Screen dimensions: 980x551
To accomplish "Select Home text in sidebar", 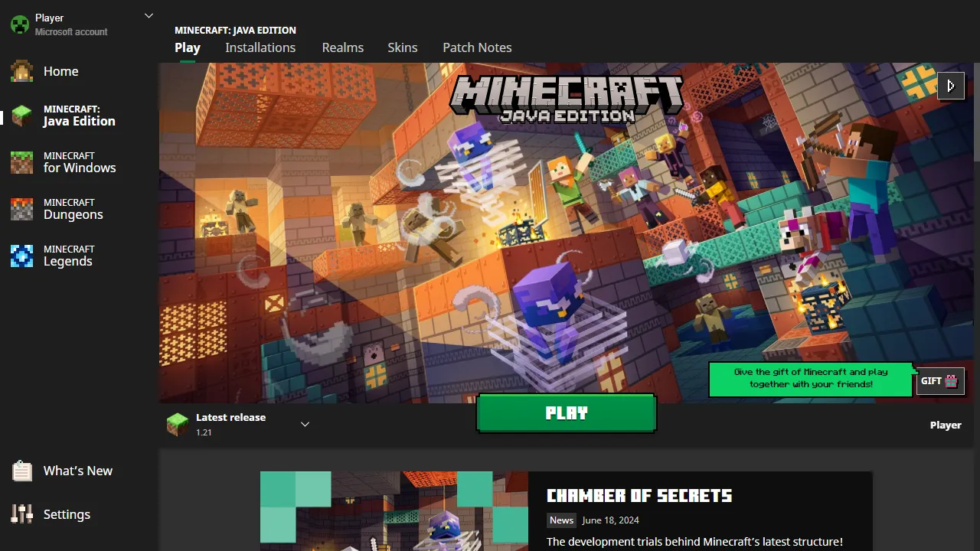I will (61, 71).
